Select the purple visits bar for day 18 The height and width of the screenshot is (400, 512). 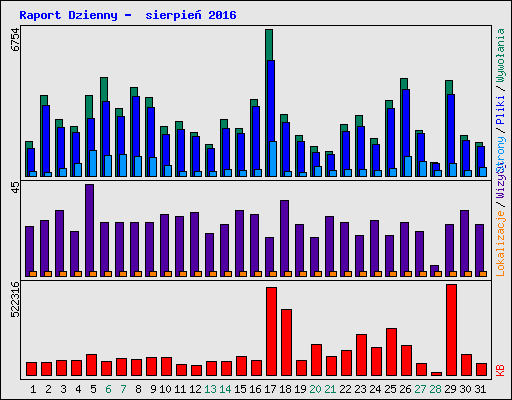(x=284, y=238)
